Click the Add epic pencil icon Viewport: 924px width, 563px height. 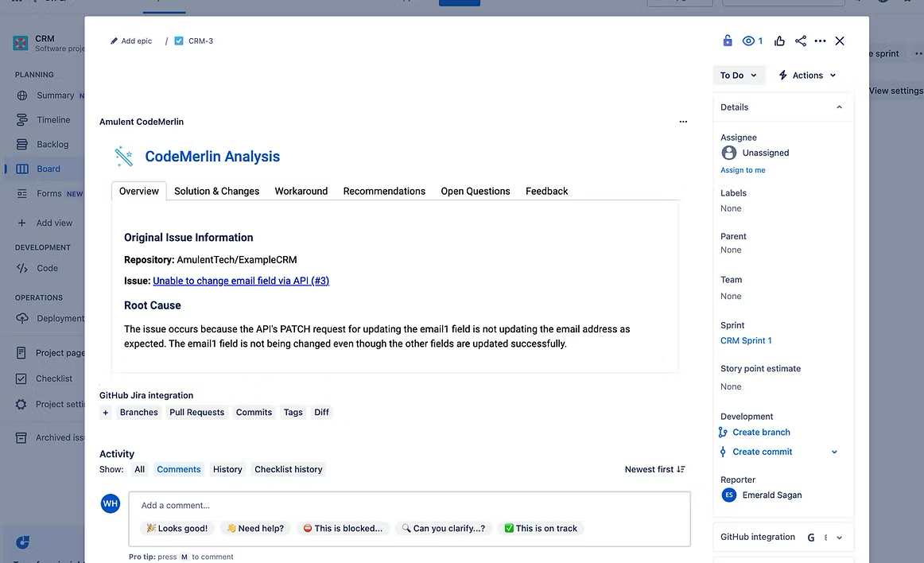[114, 41]
